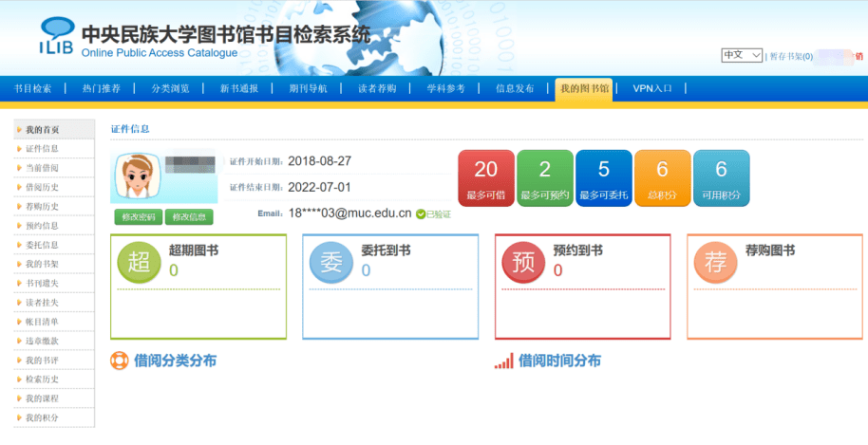Open 我的书架 in sidebar
The height and width of the screenshot is (445, 868).
click(x=42, y=264)
